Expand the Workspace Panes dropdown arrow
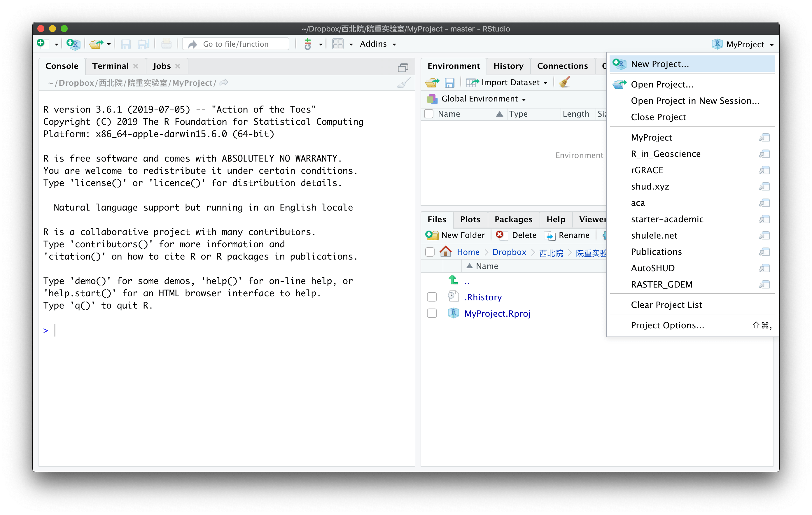 [x=351, y=45]
